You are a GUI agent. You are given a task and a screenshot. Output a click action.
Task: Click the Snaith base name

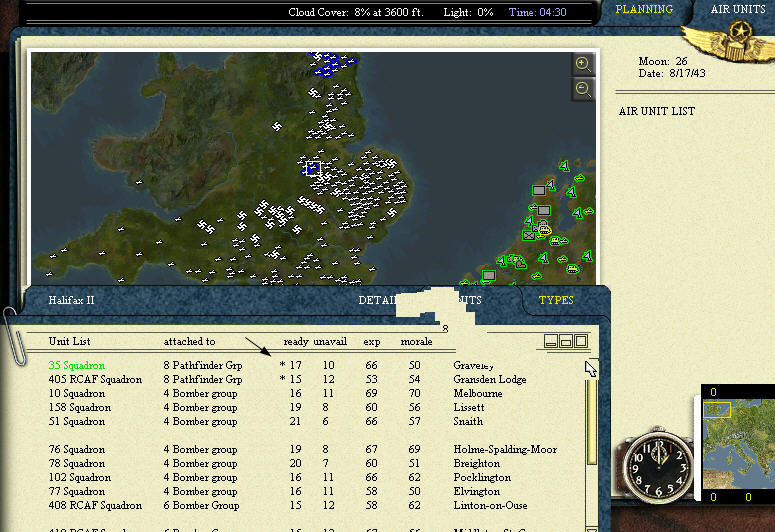pos(468,421)
